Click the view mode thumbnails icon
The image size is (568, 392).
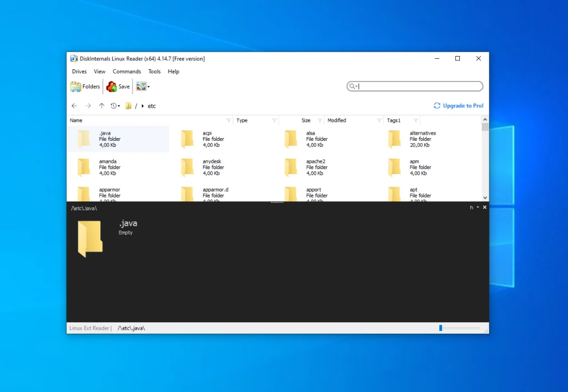141,86
